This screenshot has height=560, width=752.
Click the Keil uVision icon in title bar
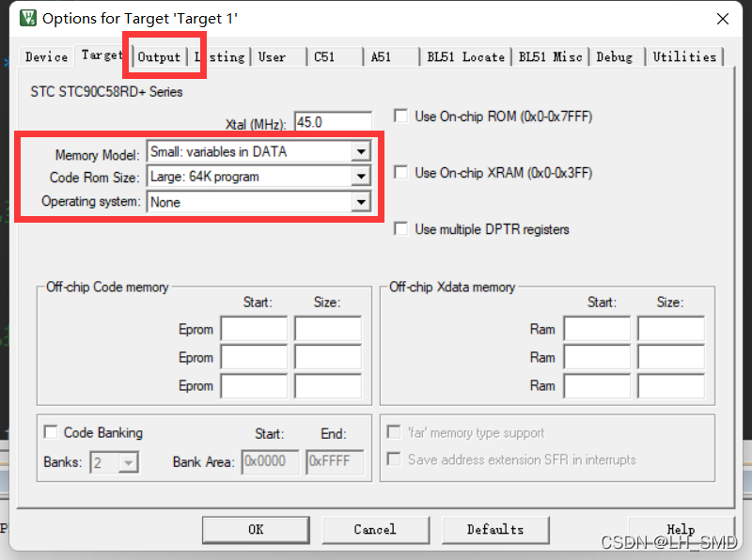[x=28, y=18]
